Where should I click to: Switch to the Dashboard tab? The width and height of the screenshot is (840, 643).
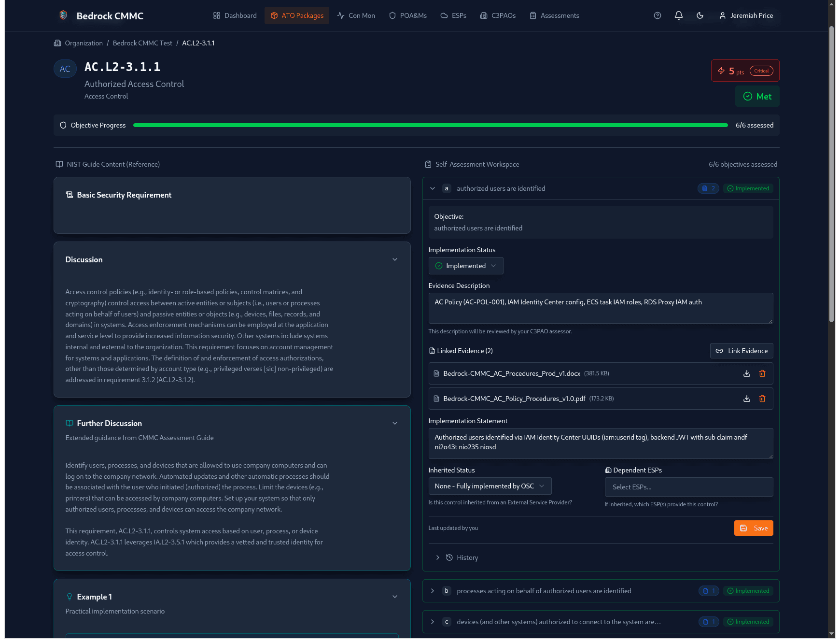pos(234,15)
